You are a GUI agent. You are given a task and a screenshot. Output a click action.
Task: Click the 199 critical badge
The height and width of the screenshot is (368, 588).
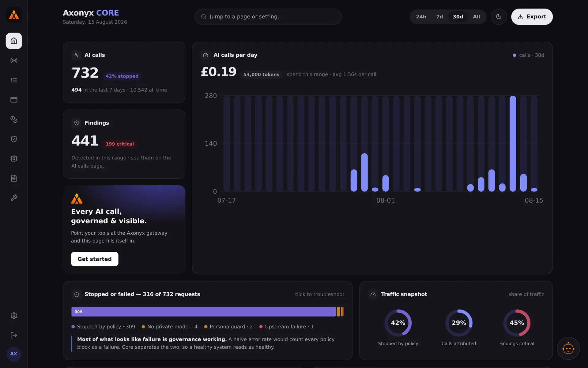[120, 144]
